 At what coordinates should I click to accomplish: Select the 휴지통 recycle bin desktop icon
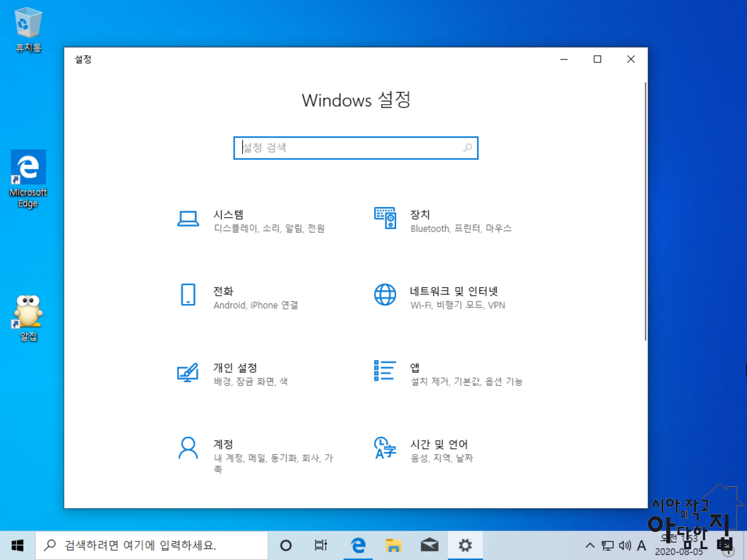tap(28, 30)
